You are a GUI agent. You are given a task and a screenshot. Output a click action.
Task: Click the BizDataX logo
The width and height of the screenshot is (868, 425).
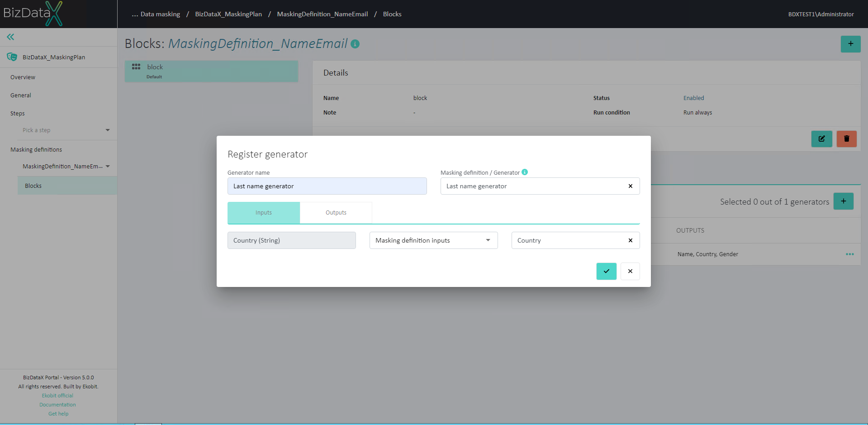click(33, 14)
